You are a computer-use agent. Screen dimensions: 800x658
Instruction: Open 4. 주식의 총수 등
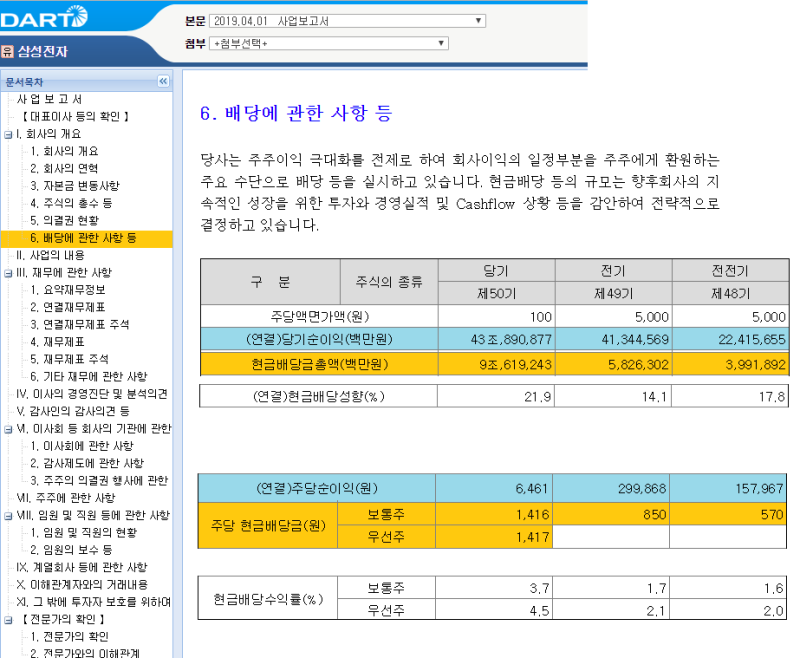click(71, 203)
